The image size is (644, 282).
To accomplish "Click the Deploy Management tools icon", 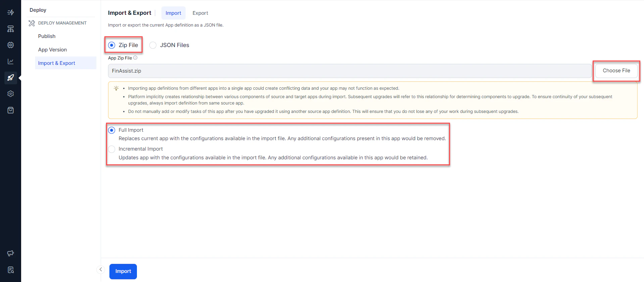I will coord(32,23).
